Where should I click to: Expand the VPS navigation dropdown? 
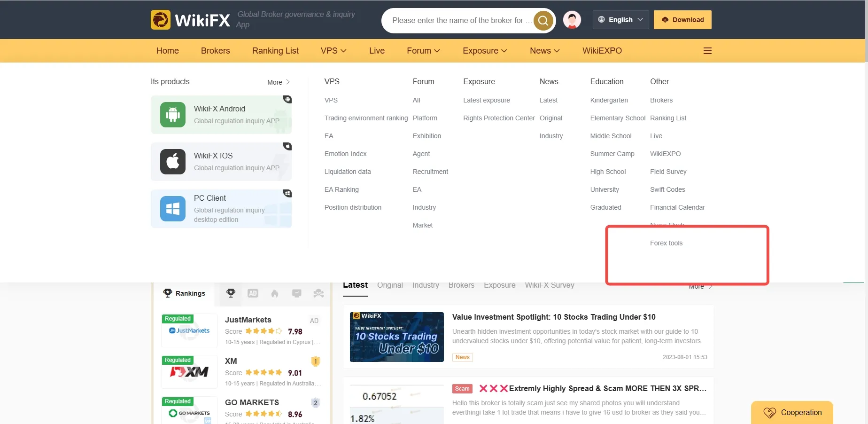333,51
